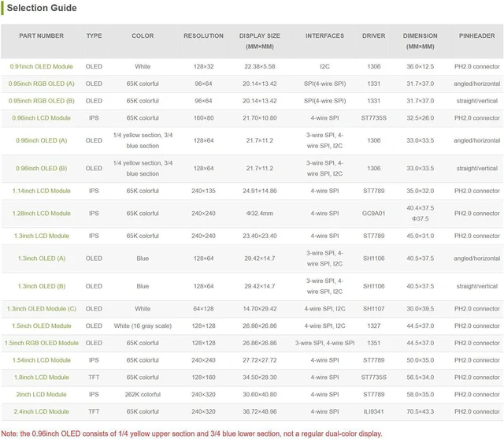Click the I2C interface cell
This screenshot has width=504, height=439.
[x=324, y=66]
